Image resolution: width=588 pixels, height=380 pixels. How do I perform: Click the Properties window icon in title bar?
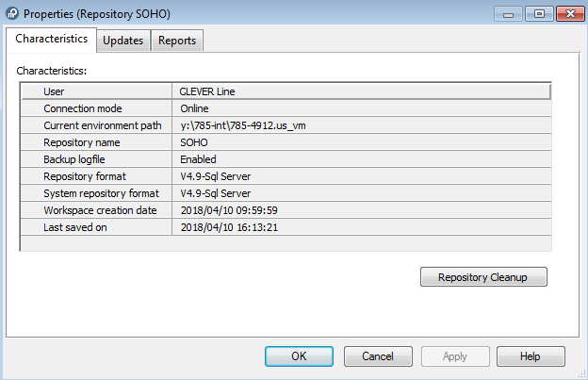tap(13, 14)
